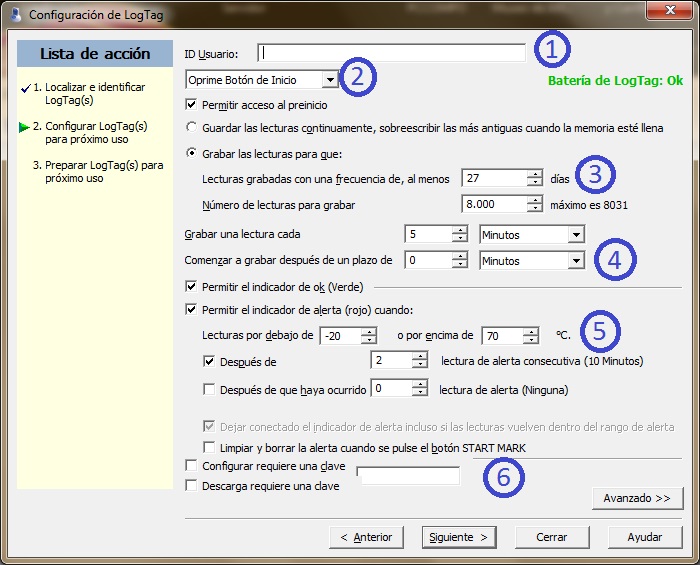Screen dimensions: 700x565
Task: Click the Cerrar button
Action: (x=552, y=537)
